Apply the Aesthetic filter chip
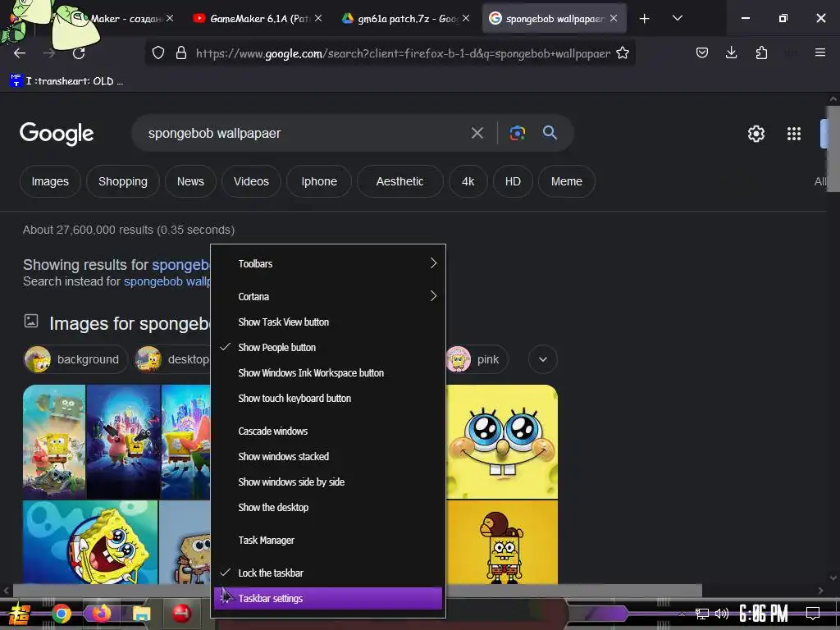 (x=399, y=181)
